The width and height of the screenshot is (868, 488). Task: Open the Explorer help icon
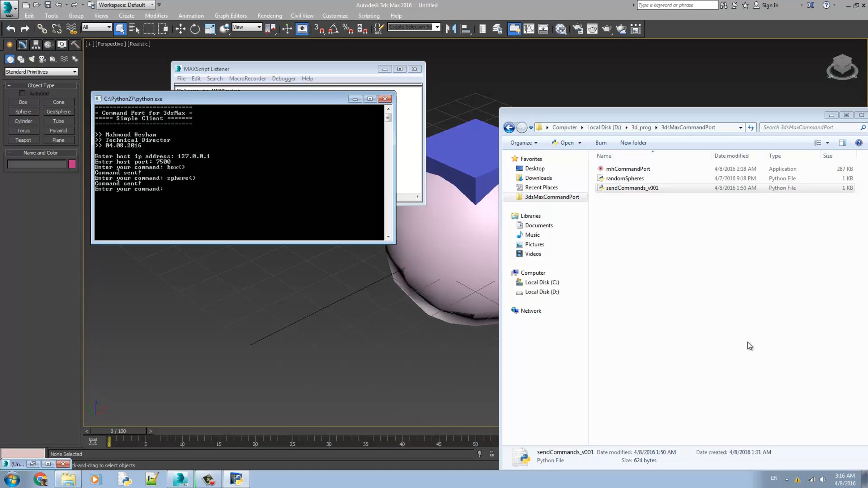point(859,143)
